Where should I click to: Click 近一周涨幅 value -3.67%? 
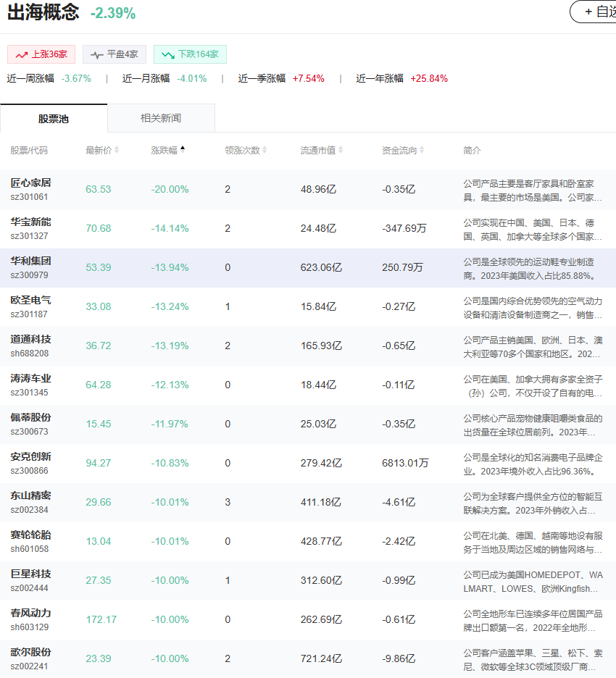[x=76, y=79]
